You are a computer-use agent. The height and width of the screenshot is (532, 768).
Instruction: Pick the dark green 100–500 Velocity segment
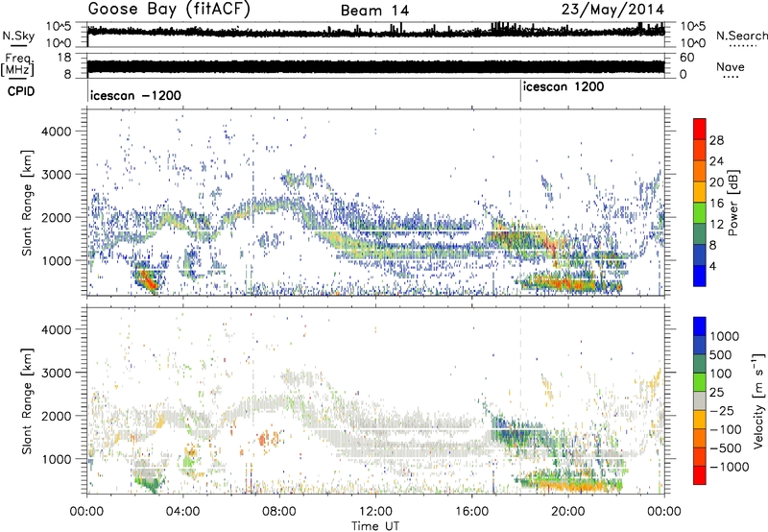pyautogui.click(x=700, y=364)
